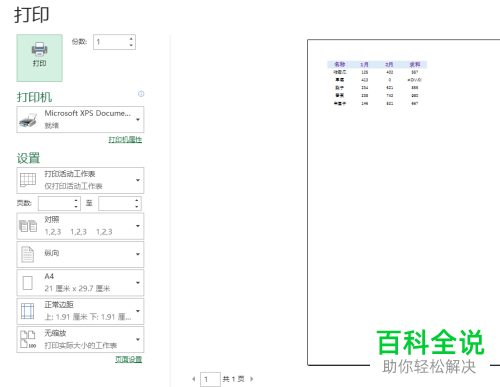Open the 正常边距 margins dropdown
The height and width of the screenshot is (387, 500).
tap(80, 311)
